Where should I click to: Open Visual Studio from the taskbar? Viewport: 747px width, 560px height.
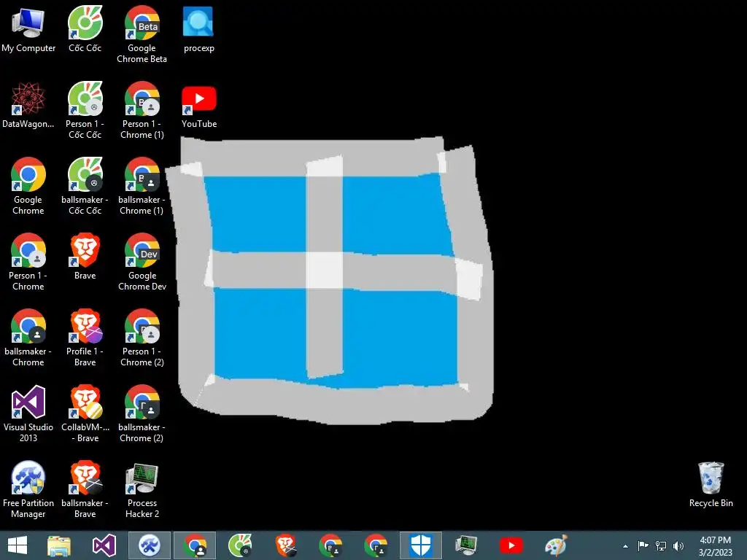104,545
